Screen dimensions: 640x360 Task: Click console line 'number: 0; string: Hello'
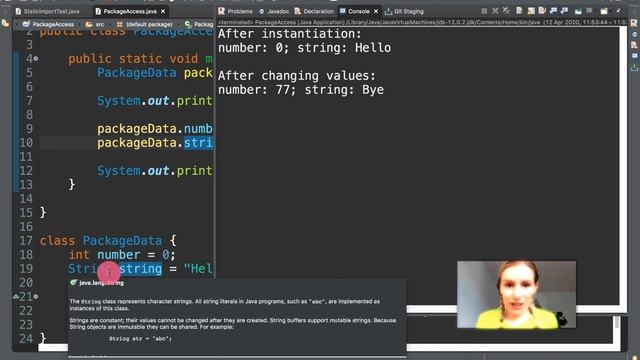click(304, 48)
